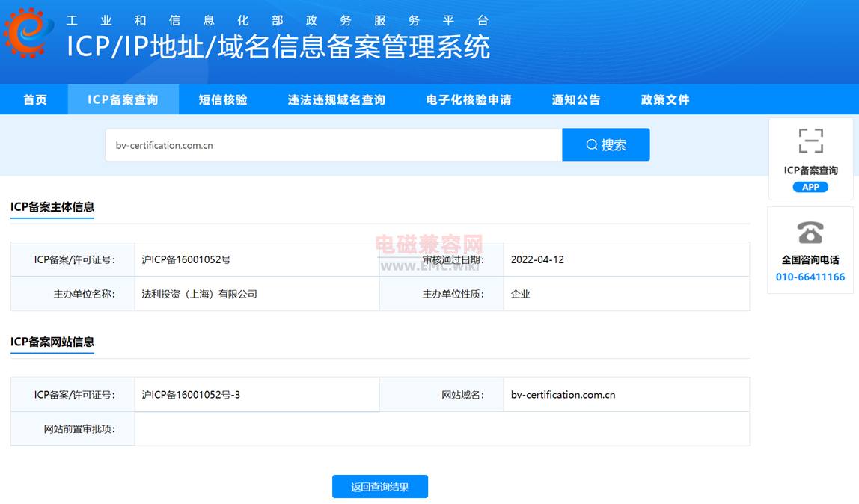Go to 电子化核验申请 tab
The width and height of the screenshot is (859, 504).
click(469, 99)
